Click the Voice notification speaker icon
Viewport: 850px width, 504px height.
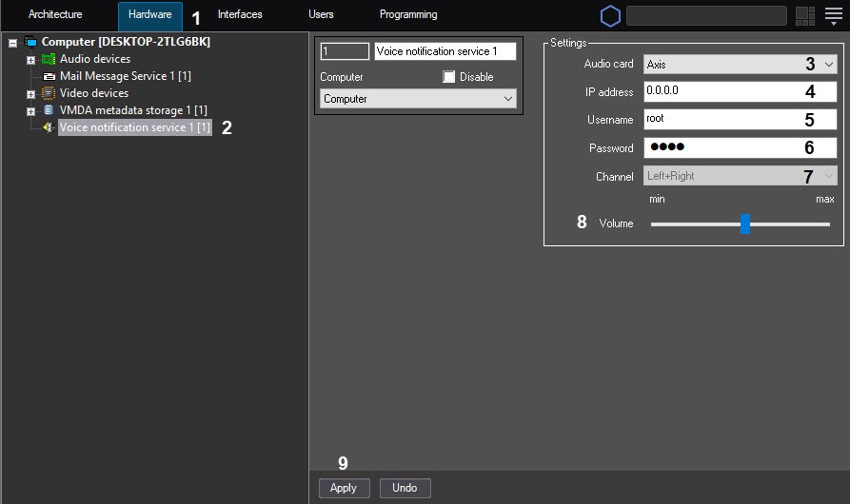(49, 127)
